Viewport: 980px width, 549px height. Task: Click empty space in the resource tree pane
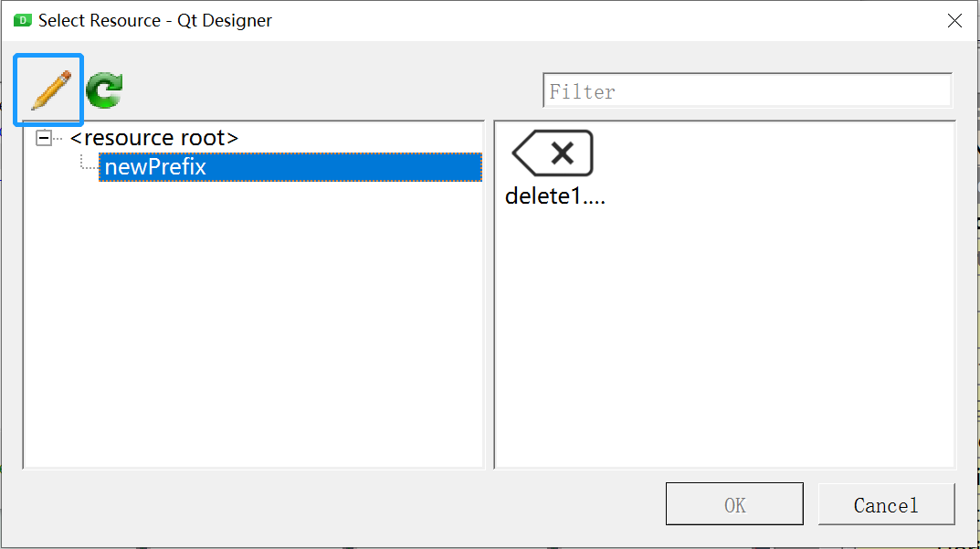pyautogui.click(x=253, y=325)
